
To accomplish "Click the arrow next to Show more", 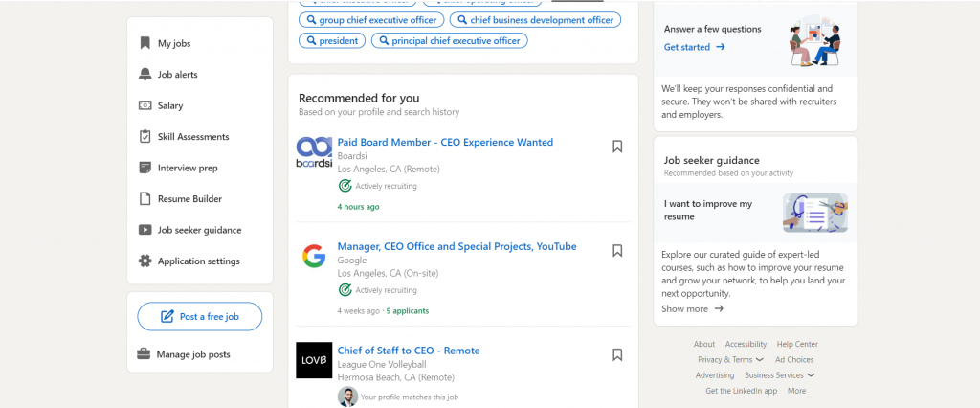I will point(719,309).
